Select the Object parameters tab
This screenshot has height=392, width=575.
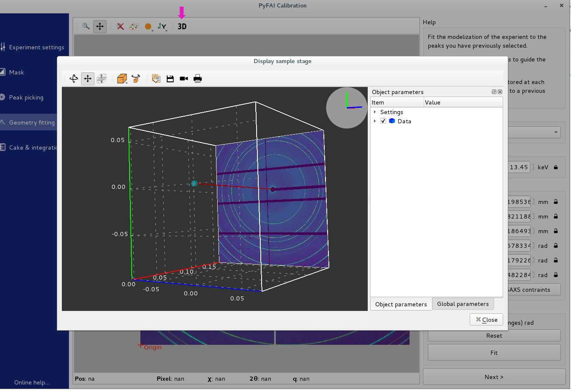[401, 304]
